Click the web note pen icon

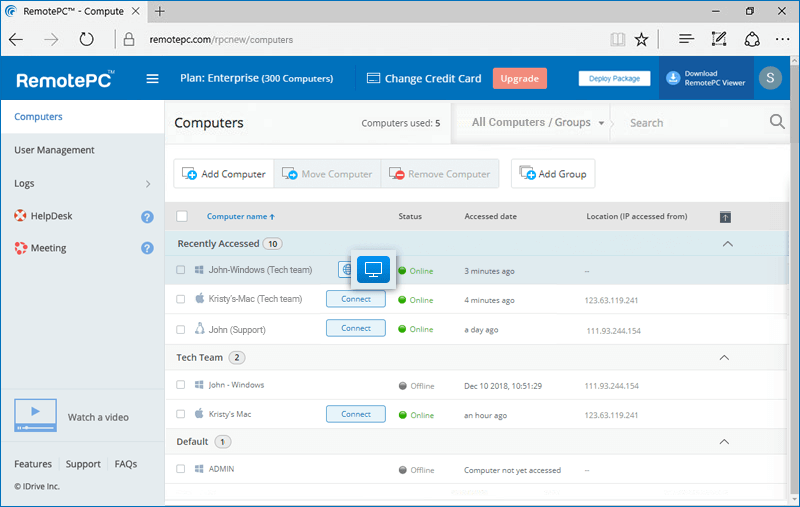(719, 39)
